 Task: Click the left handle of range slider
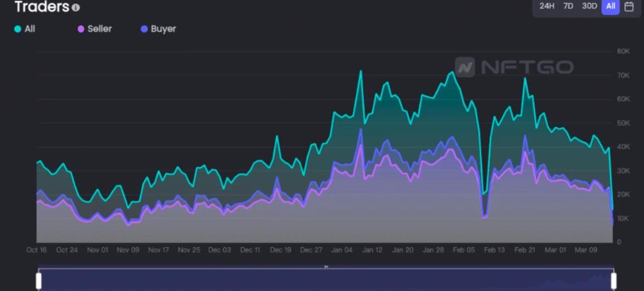pyautogui.click(x=39, y=280)
